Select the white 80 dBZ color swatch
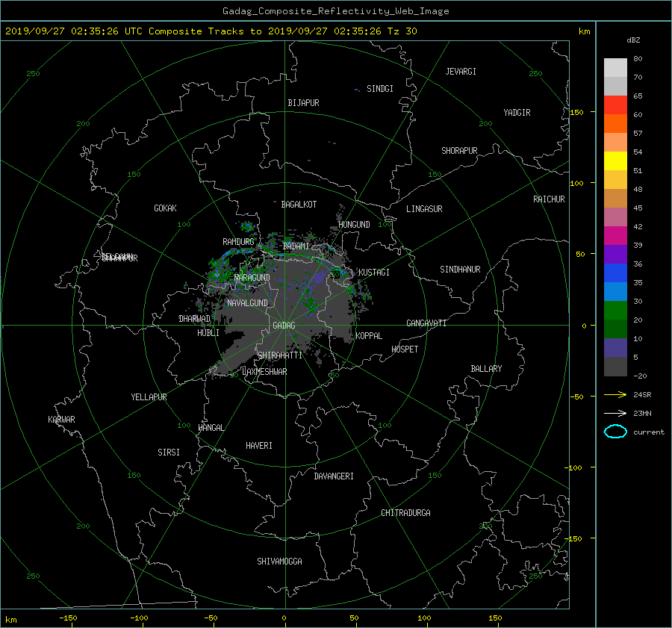The width and height of the screenshot is (672, 628). point(615,67)
